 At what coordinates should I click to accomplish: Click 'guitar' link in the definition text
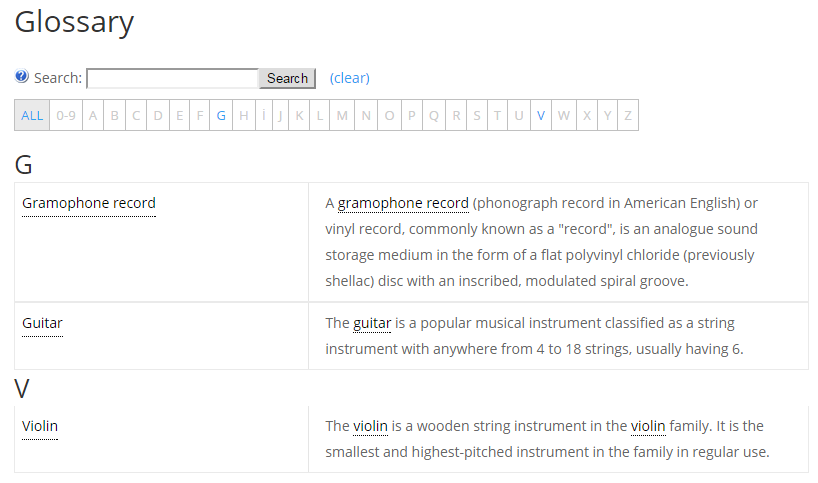pos(372,323)
